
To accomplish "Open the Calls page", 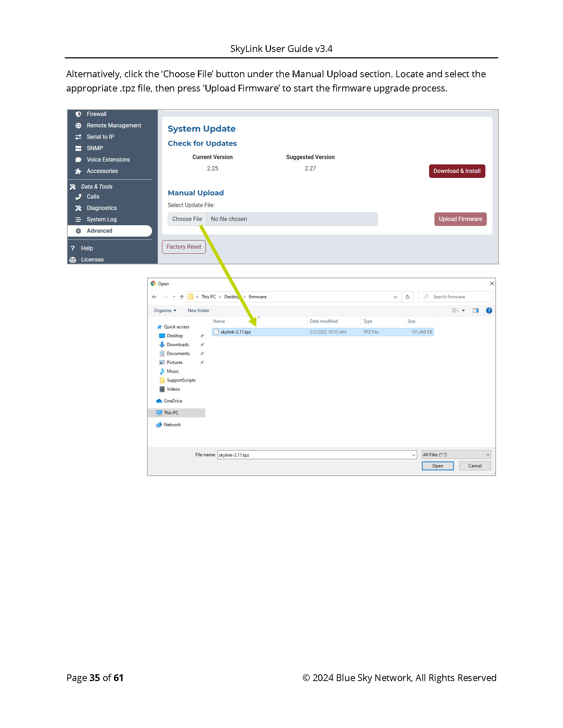I will (x=93, y=197).
